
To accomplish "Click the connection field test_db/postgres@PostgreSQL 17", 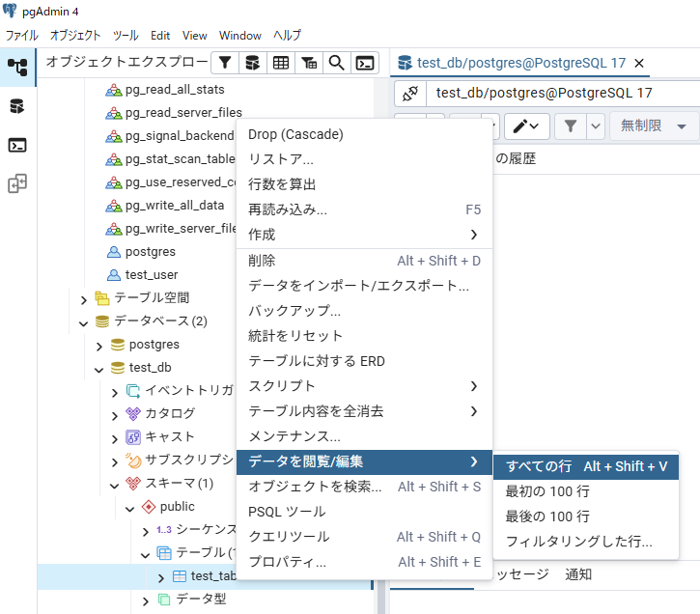I will click(564, 94).
